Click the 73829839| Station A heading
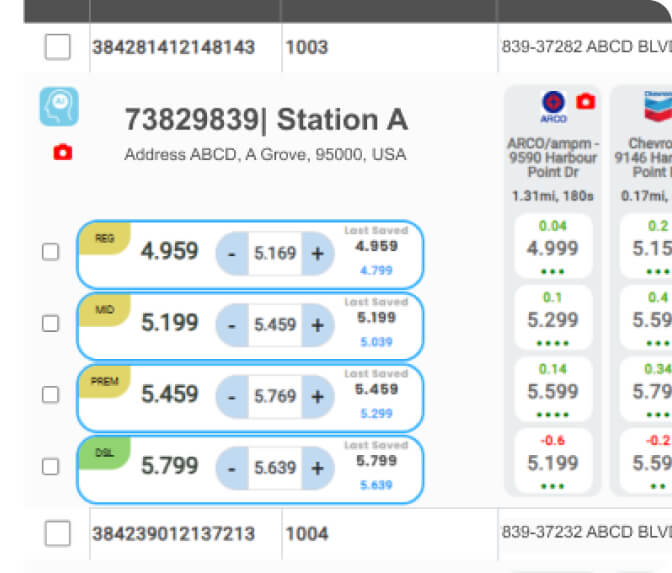Screen dimensions: 672x573 (x=266, y=120)
